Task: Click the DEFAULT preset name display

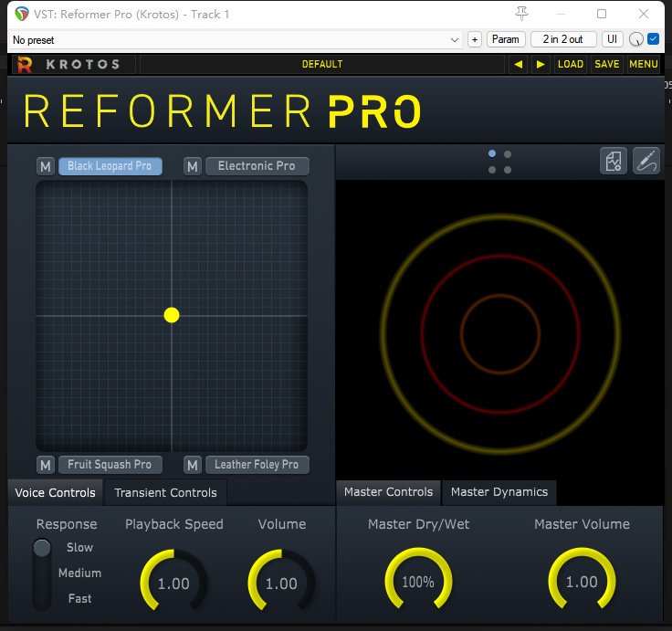Action: pos(322,64)
